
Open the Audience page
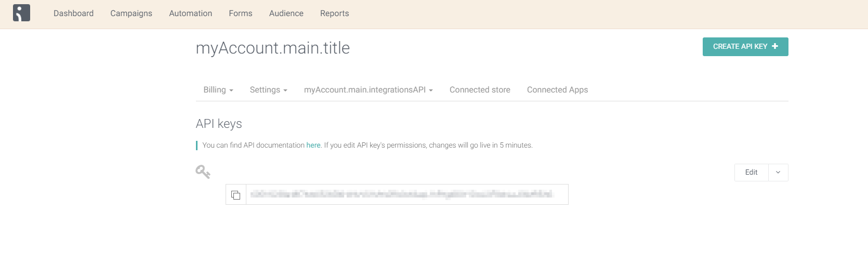286,14
